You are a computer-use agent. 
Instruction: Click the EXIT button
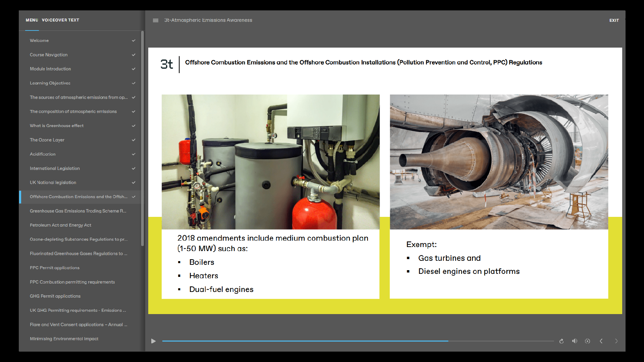click(x=614, y=20)
